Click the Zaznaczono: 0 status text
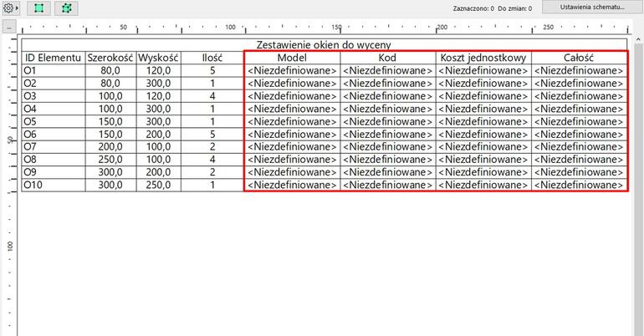Image resolution: width=644 pixels, height=336 pixels. [x=473, y=8]
